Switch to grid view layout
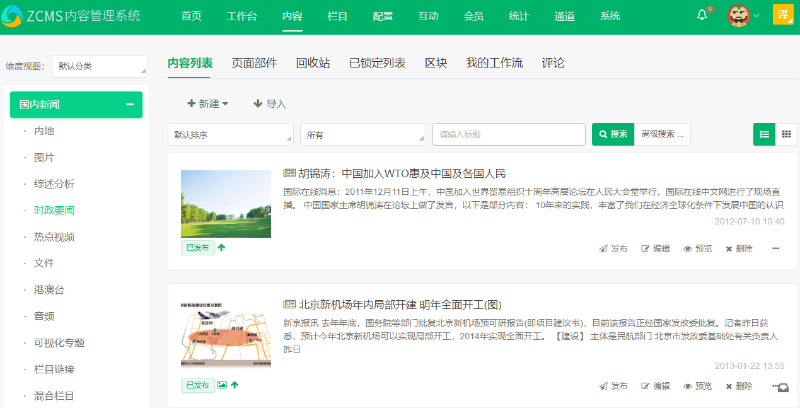The height and width of the screenshot is (408, 800). [x=786, y=134]
